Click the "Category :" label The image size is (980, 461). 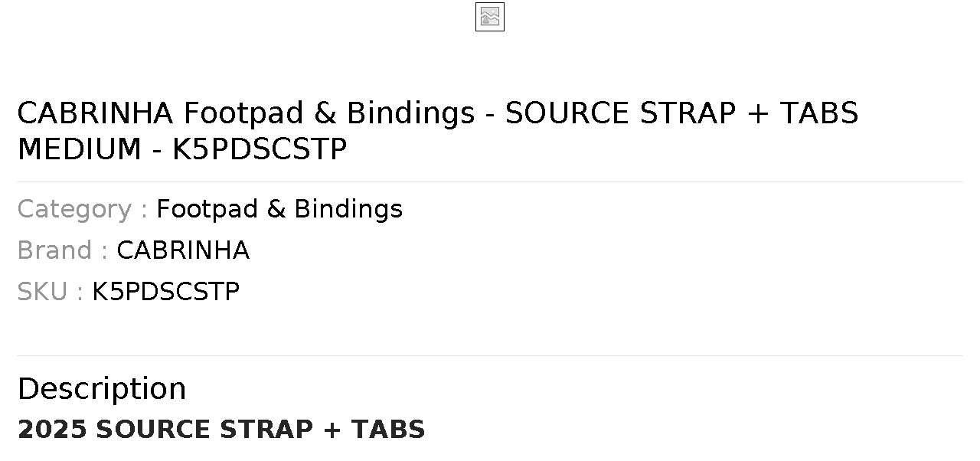click(83, 209)
